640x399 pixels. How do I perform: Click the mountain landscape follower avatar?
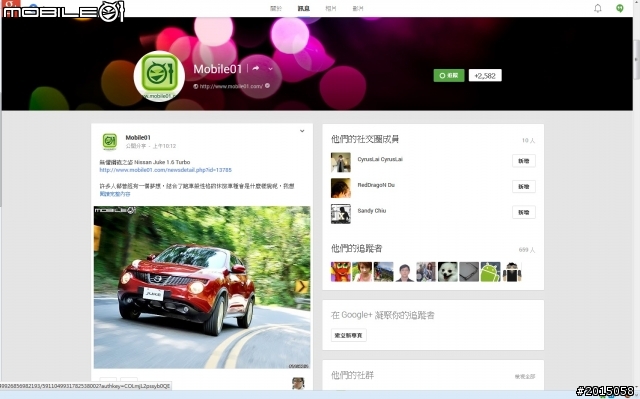(384, 272)
